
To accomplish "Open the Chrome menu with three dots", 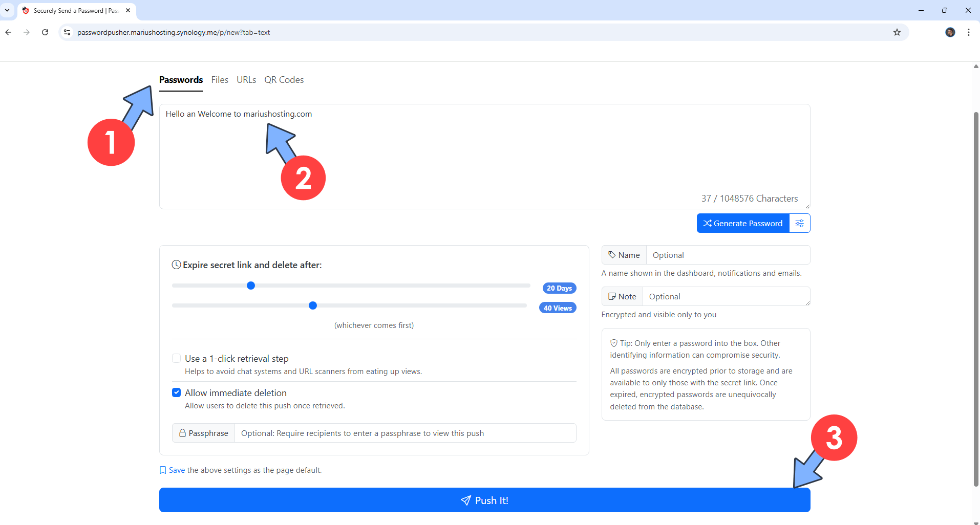I will point(968,32).
